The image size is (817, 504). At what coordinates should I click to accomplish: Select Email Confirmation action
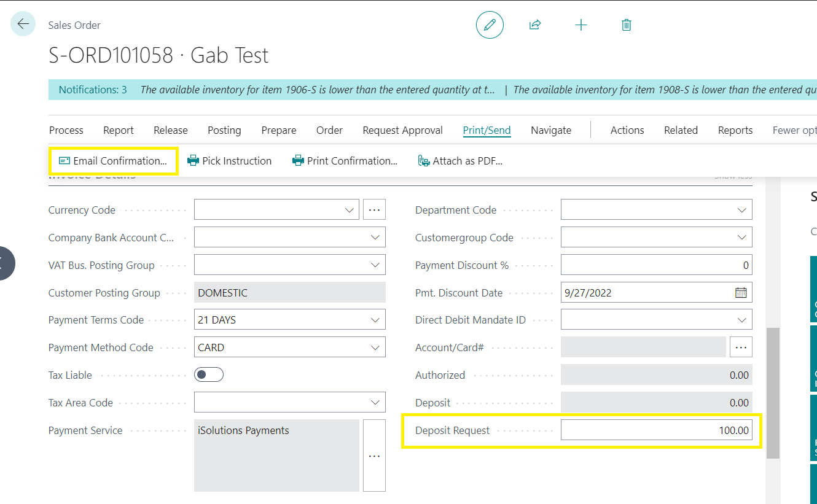(113, 161)
